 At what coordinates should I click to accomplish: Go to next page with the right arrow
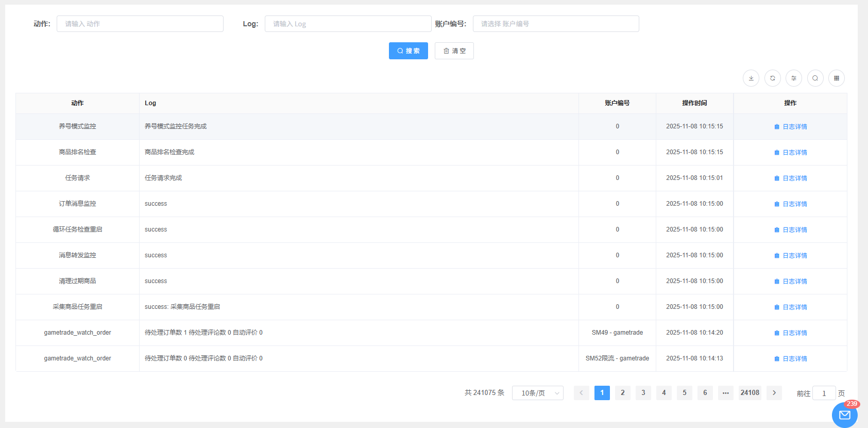coord(774,393)
